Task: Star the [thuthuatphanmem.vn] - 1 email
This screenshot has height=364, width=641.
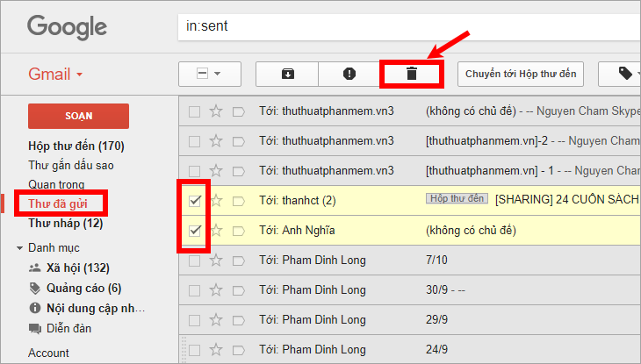Action: pyautogui.click(x=216, y=171)
